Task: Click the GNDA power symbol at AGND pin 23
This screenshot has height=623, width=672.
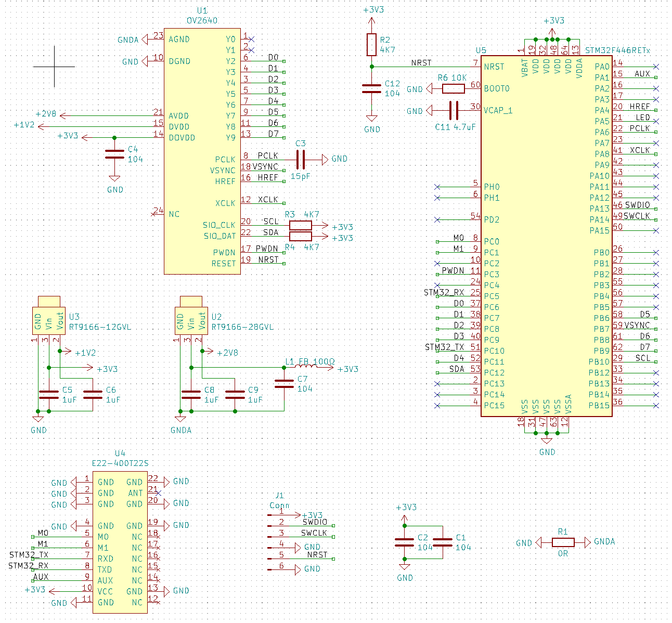Action: [x=133, y=40]
